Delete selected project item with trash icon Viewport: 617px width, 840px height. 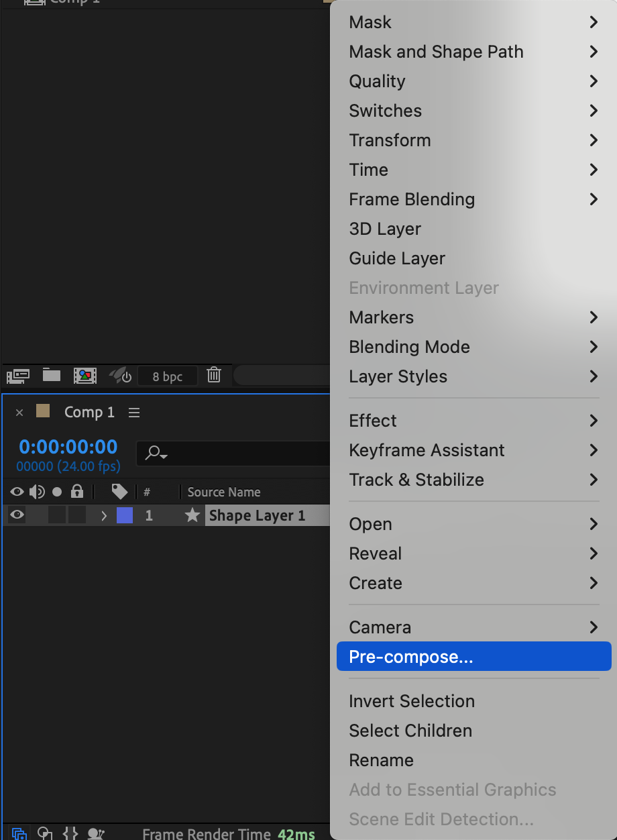[x=214, y=376]
